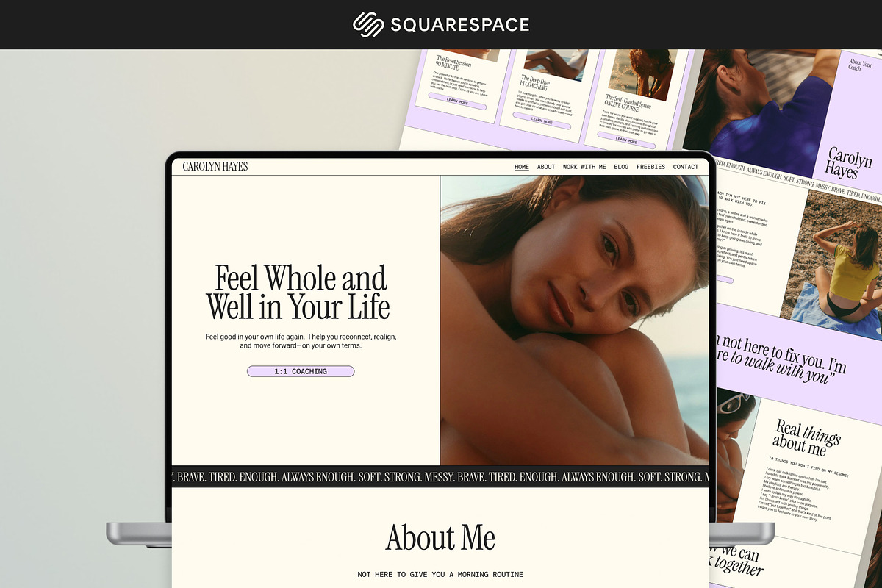Open the ABOUT nav link
This screenshot has height=588, width=882.
pos(546,167)
